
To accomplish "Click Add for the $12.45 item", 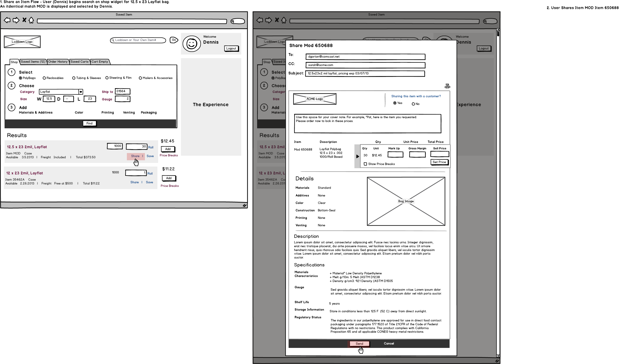I will [x=168, y=149].
